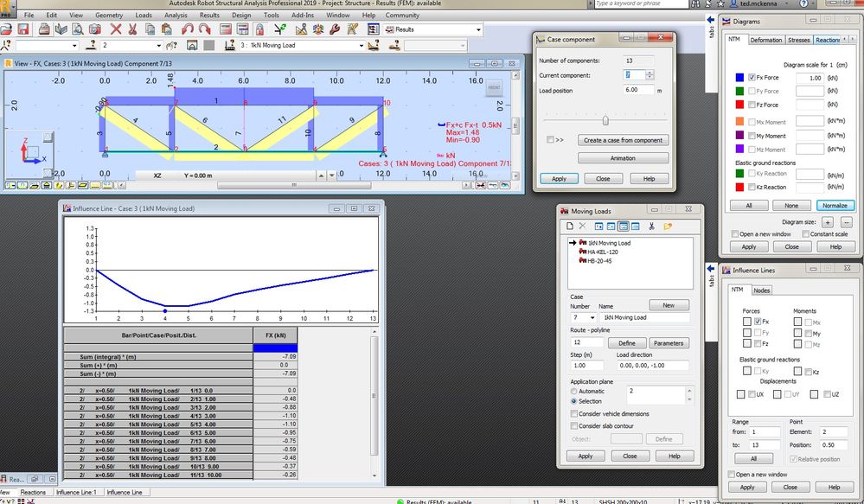Click the screen capture camera icon
Viewport: 864px width, 504px height.
click(x=95, y=29)
